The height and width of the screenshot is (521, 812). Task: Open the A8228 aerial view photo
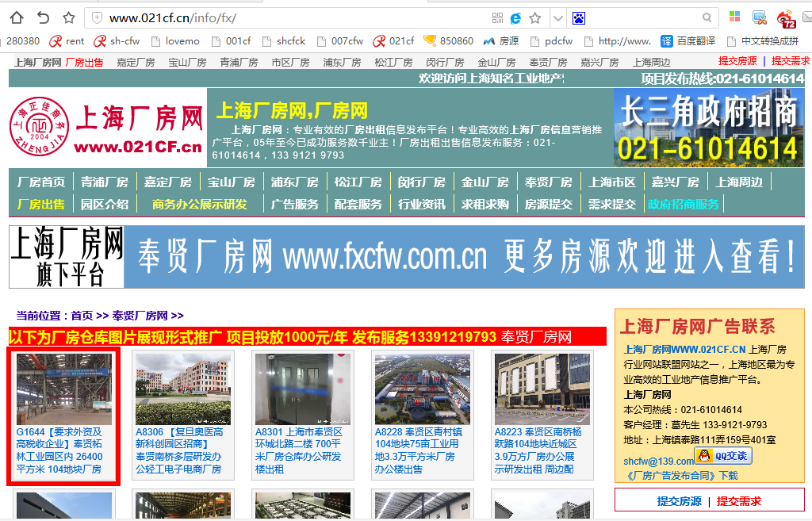(x=423, y=389)
